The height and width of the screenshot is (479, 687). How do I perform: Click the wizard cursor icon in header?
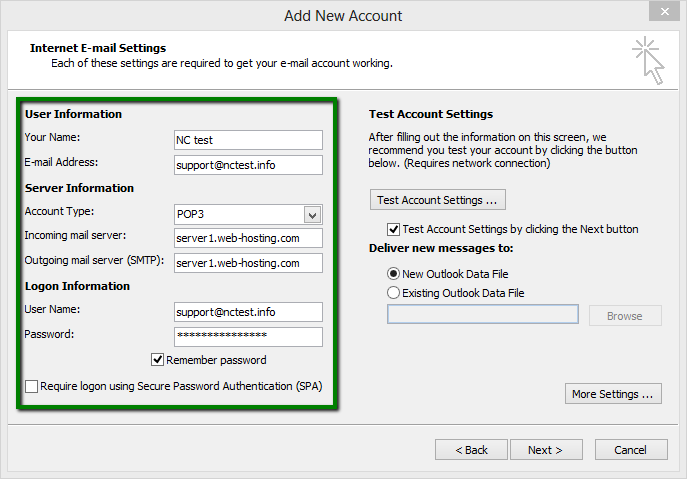point(648,62)
